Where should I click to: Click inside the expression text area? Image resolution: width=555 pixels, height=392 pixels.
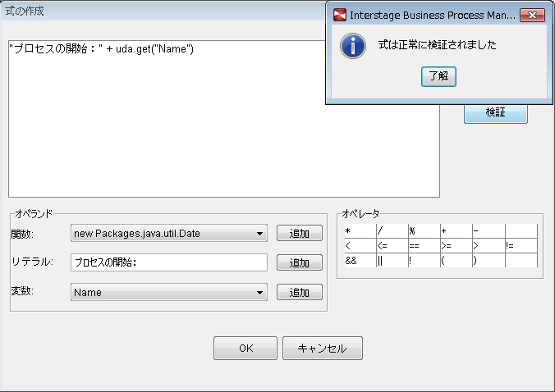(x=224, y=119)
